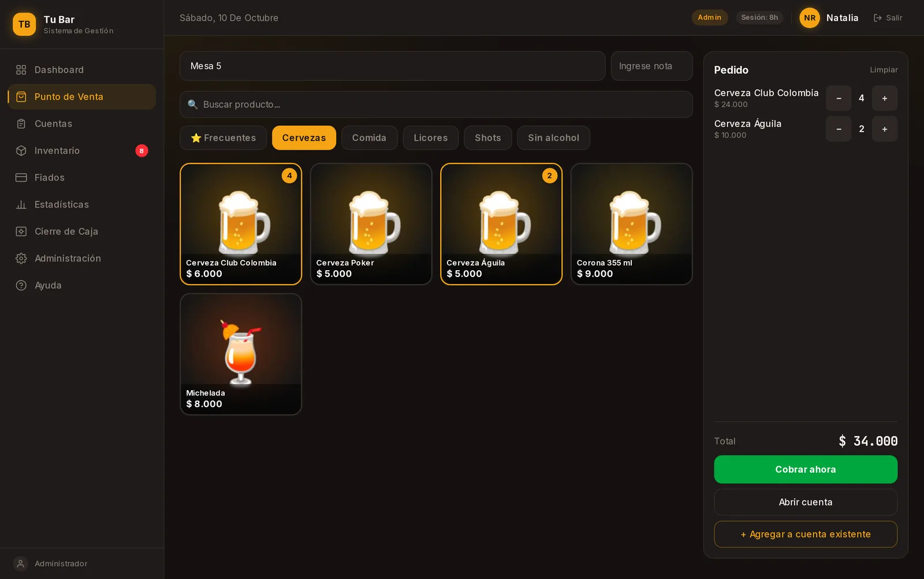
Task: Click the Salir logout icon
Action: [878, 18]
